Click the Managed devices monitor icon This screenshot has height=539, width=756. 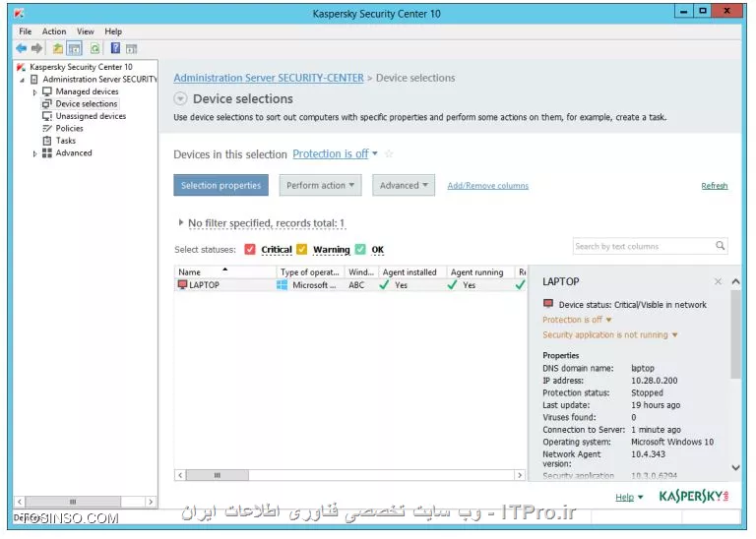point(47,91)
